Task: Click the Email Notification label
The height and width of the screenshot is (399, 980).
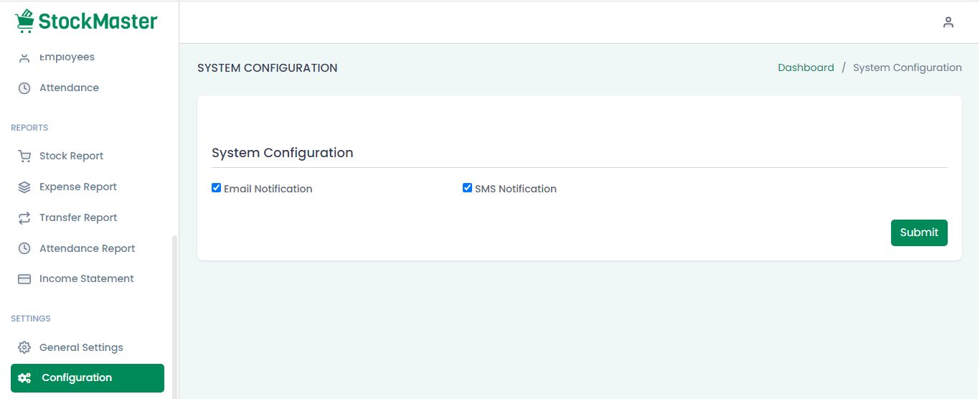Action: tap(268, 189)
